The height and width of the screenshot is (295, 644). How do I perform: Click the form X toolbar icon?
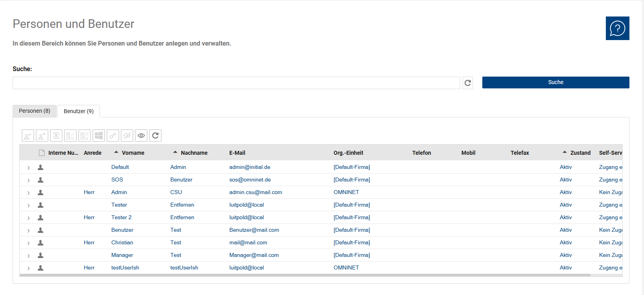pyautogui.click(x=85, y=136)
